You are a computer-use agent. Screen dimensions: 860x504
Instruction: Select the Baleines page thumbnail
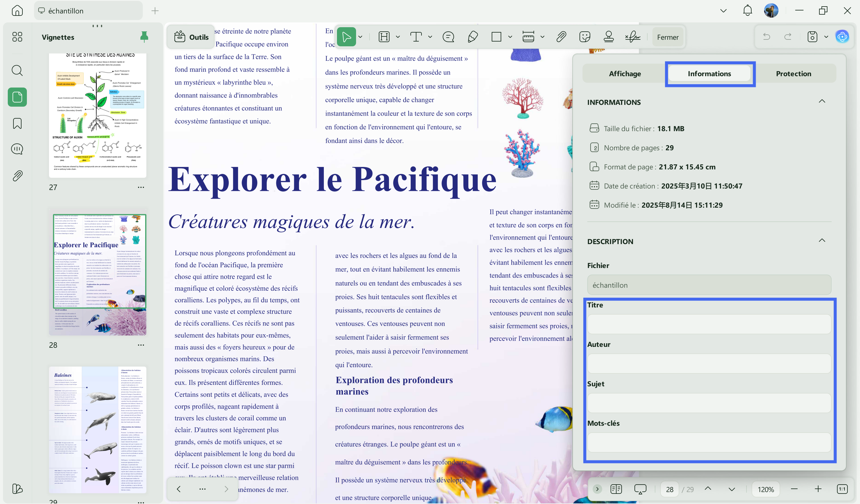click(x=98, y=430)
